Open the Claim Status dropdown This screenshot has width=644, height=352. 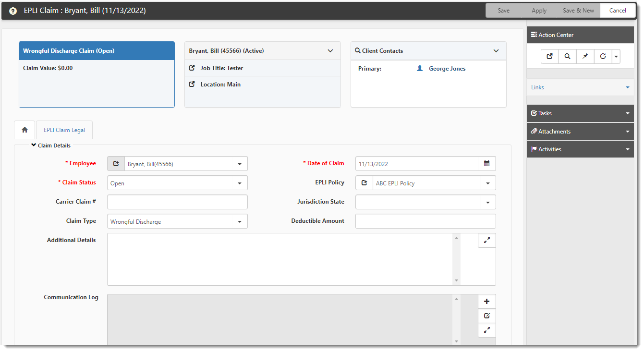239,182
